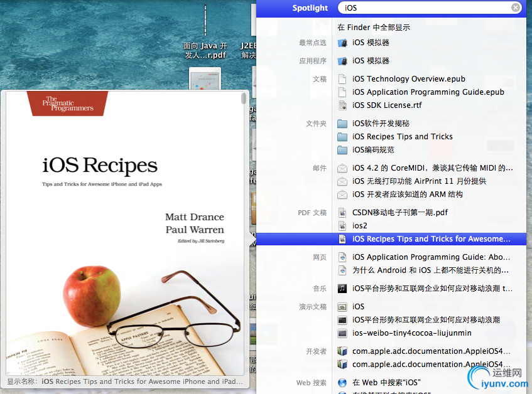
Task: Open mail icon for iOS 无线打印功能 AirPrint
Action: (x=342, y=181)
